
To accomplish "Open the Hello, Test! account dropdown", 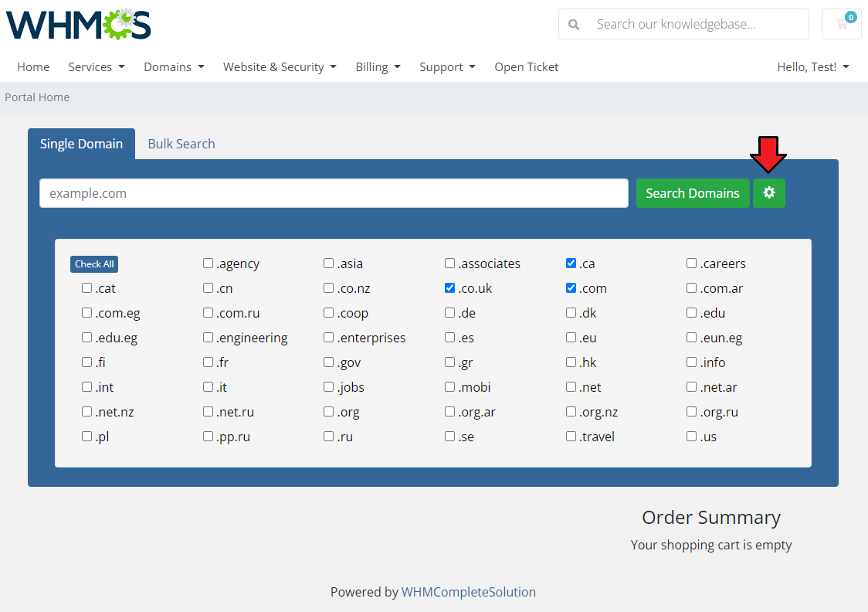I will pos(812,67).
